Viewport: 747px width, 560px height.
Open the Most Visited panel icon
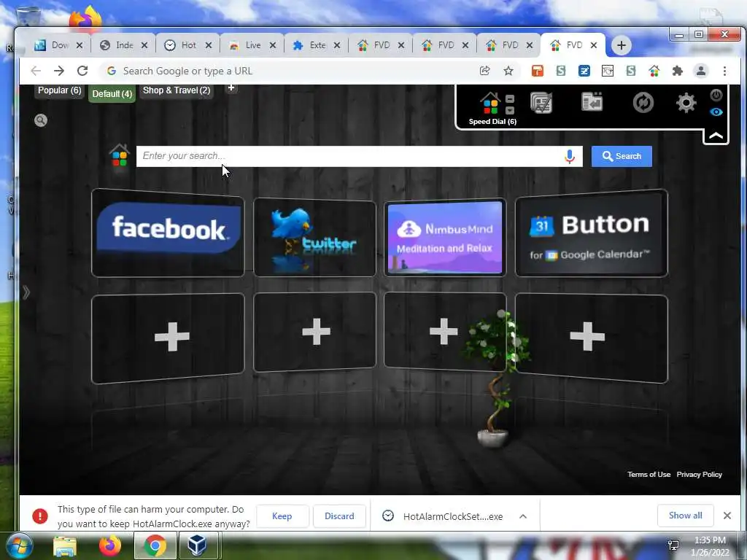(541, 102)
